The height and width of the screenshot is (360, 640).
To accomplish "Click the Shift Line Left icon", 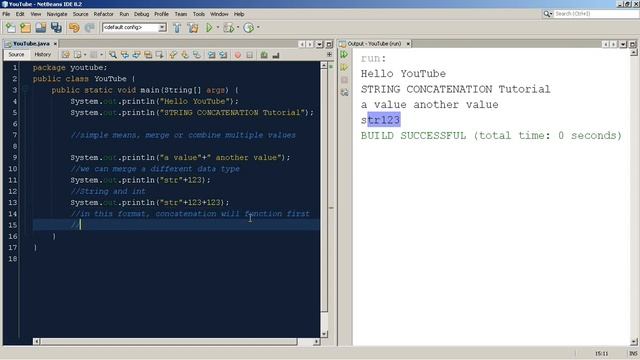I will click(x=211, y=55).
